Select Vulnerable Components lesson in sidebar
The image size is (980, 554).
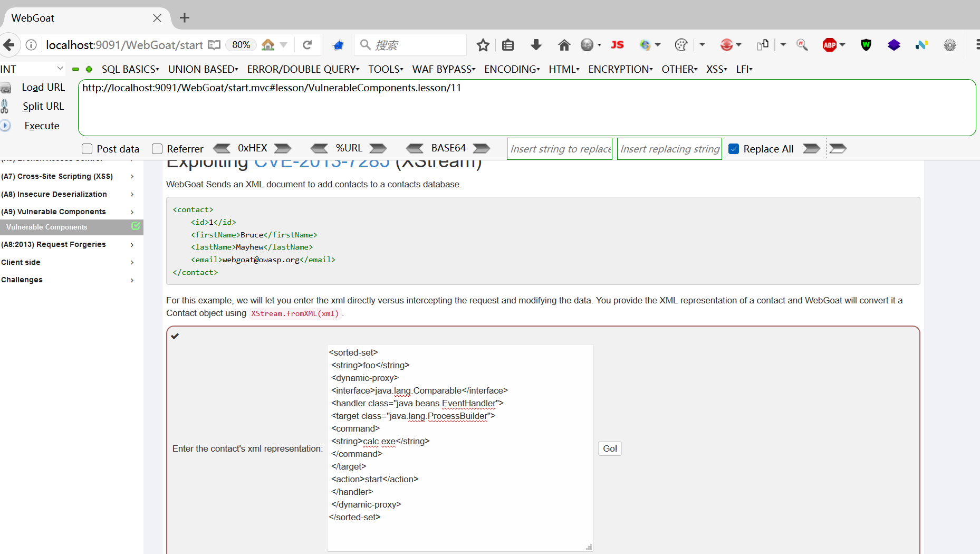(71, 227)
